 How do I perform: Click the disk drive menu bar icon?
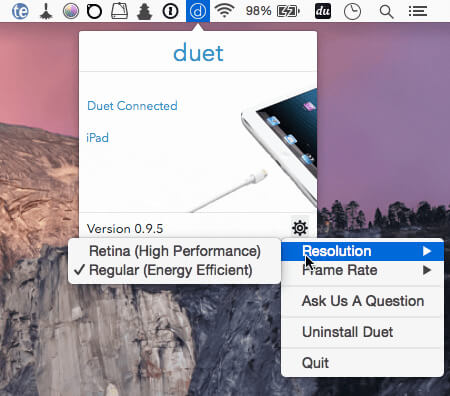click(119, 11)
